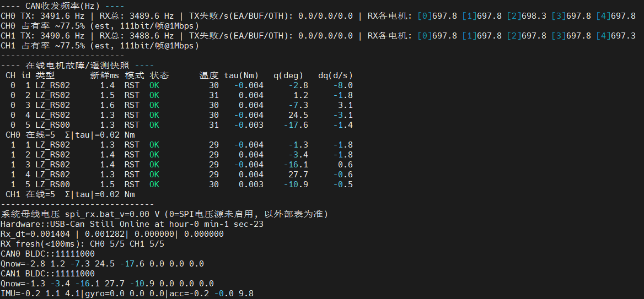The height and width of the screenshot is (299, 644).
Task: Click q value '27.7' in CH1 id 4 row
Action: [x=298, y=175]
